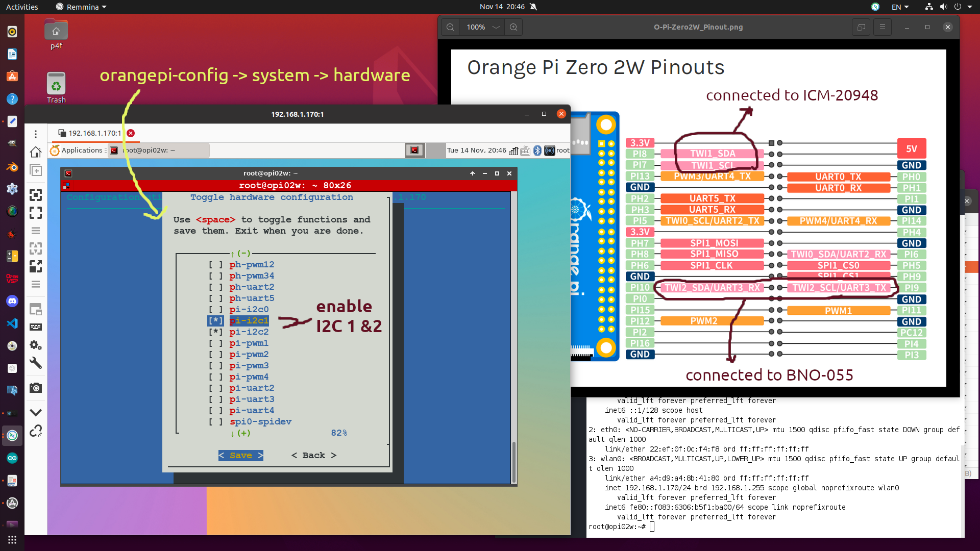Click the sound volume icon in top bar

pyautogui.click(x=943, y=7)
